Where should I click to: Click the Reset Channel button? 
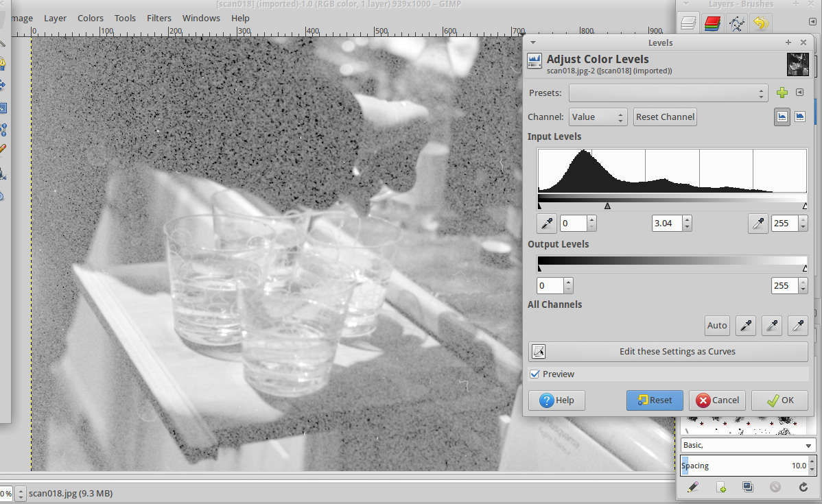coord(665,117)
